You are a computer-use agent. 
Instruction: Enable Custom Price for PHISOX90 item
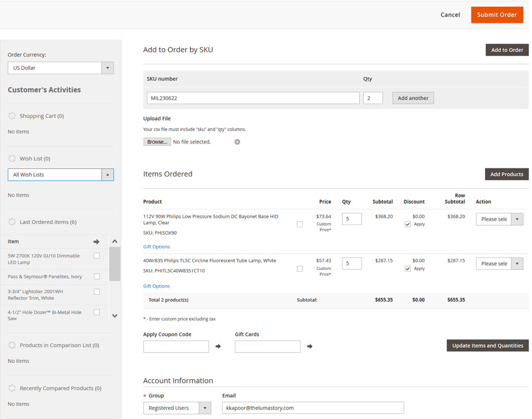click(300, 225)
